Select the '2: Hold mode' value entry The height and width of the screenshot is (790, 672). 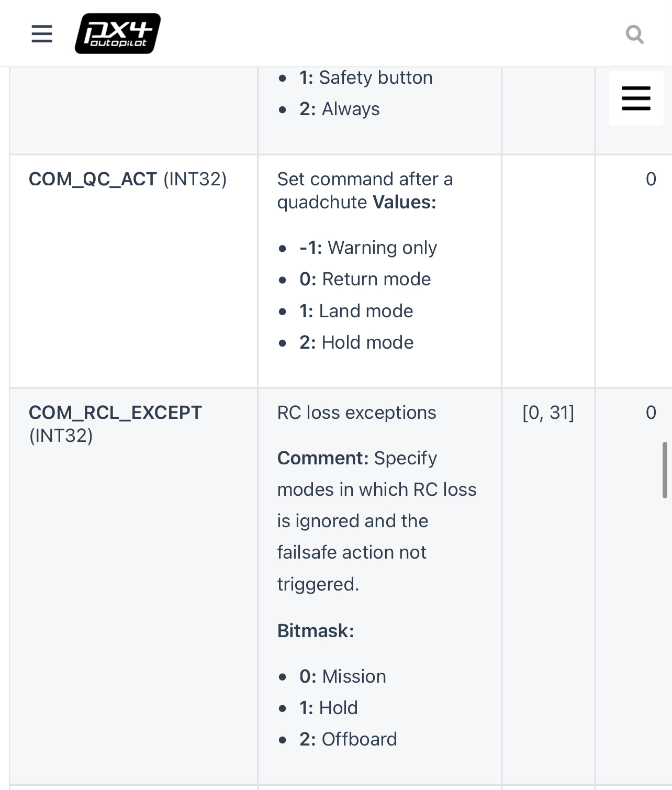[x=356, y=342]
